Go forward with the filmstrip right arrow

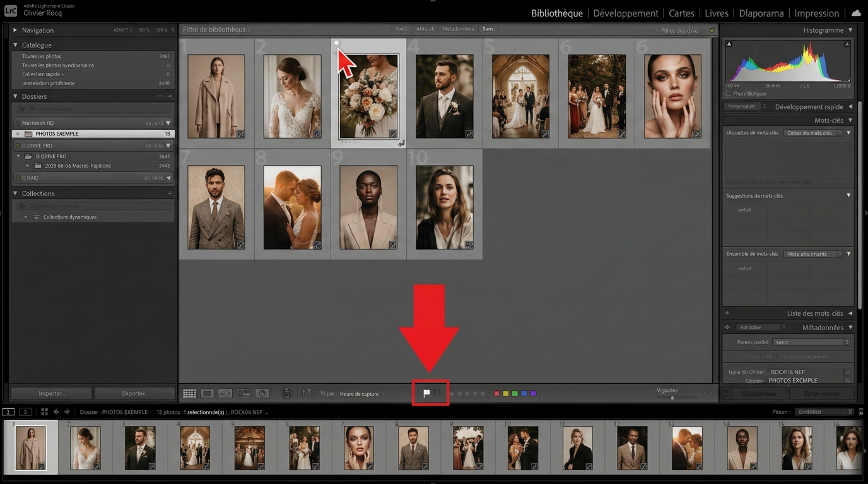(x=67, y=412)
